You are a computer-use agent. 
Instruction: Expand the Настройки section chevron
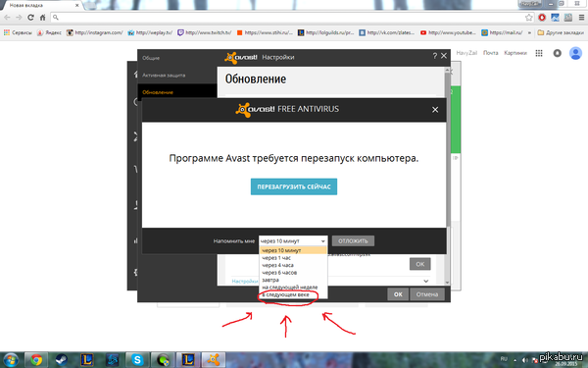[426, 281]
